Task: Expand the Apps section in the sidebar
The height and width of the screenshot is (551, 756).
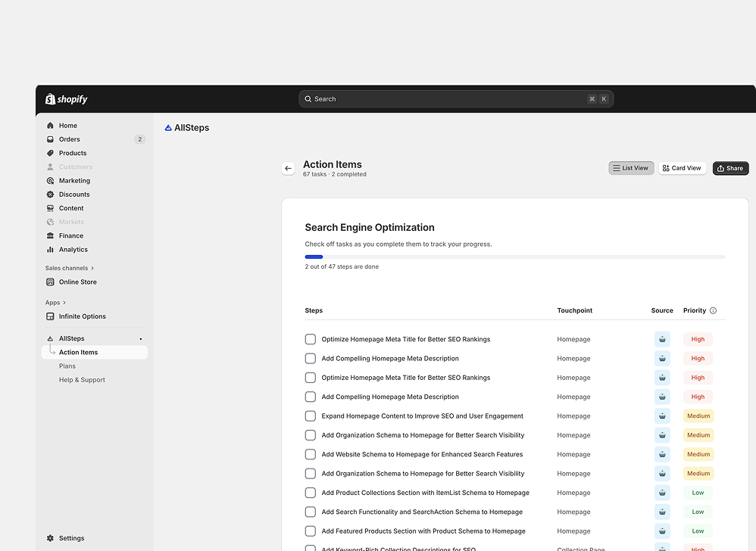Action: [x=64, y=303]
